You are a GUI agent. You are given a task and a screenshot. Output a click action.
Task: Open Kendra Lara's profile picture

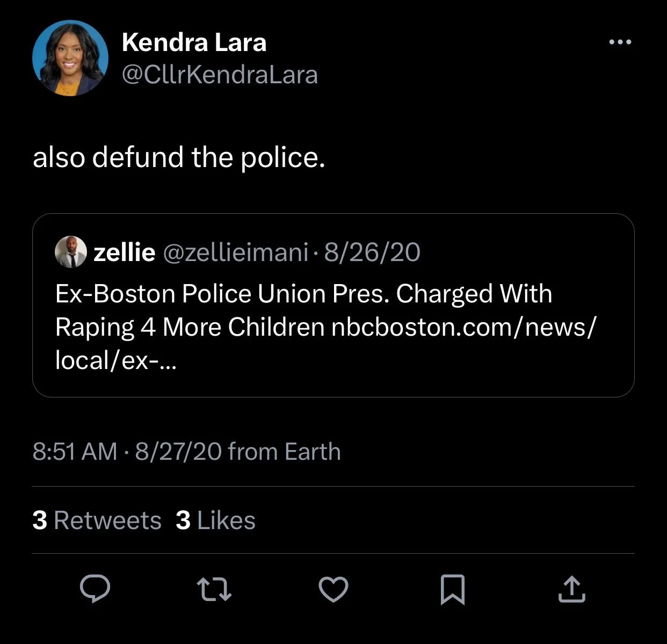pos(70,58)
